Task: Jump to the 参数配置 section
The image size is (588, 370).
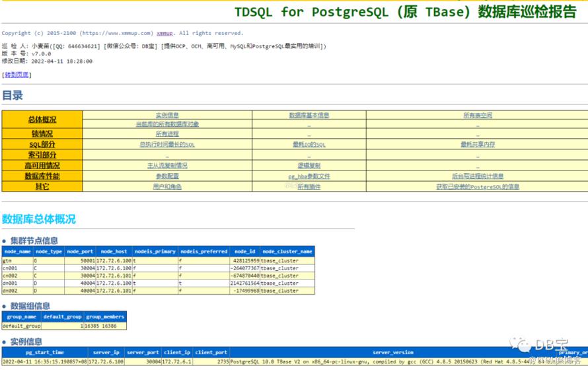Action: [167, 176]
